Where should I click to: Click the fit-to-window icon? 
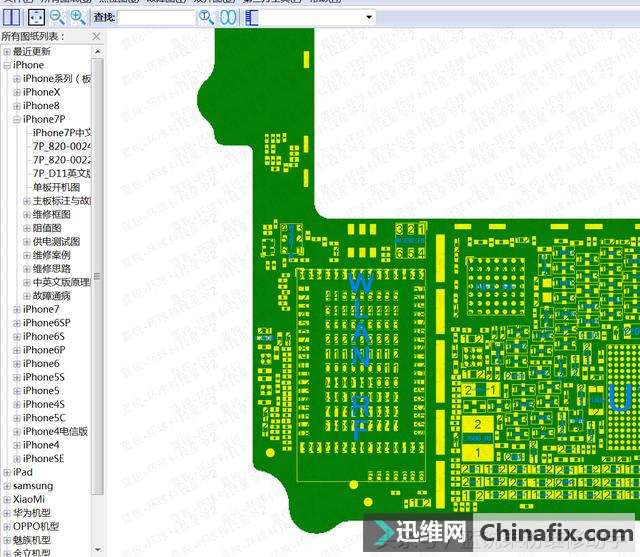point(35,17)
